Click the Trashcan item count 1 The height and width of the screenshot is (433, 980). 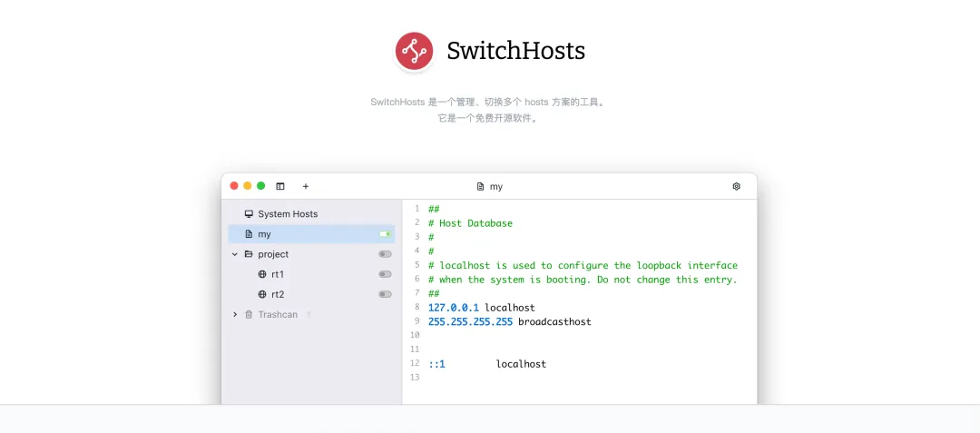coord(309,314)
